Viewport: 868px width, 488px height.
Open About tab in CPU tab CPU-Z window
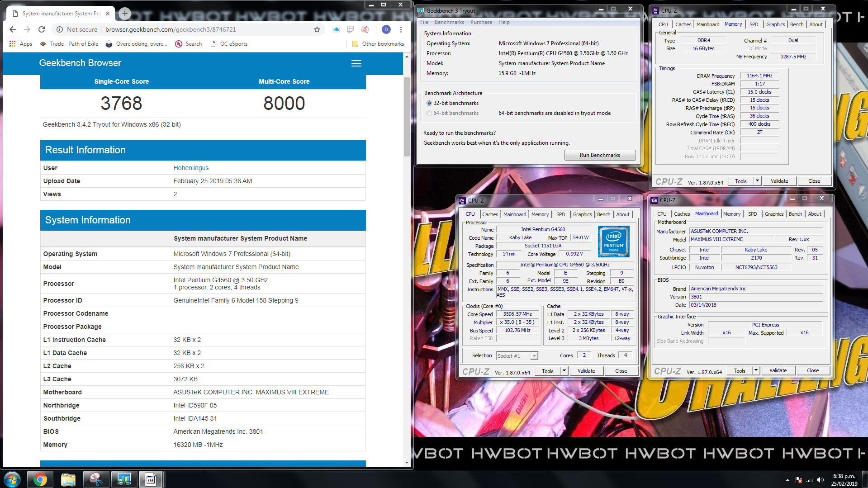pyautogui.click(x=622, y=214)
